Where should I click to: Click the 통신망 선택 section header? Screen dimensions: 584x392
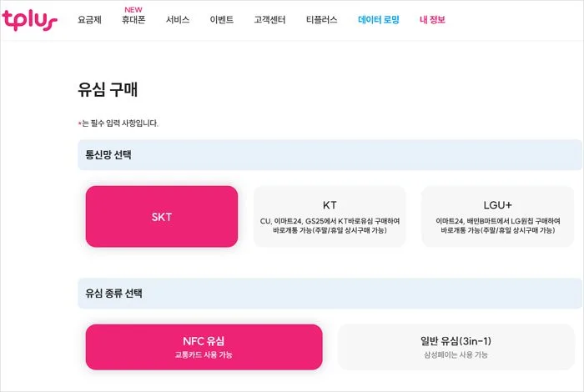click(108, 155)
